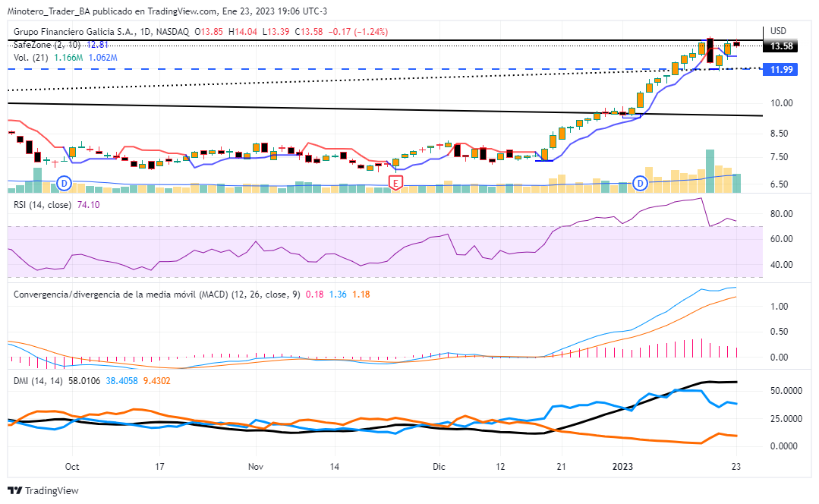Click the high value H14.04
The height and width of the screenshot is (504, 819).
pyautogui.click(x=243, y=31)
